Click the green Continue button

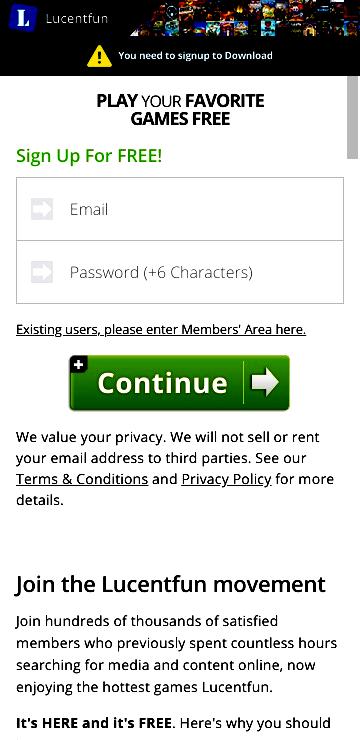click(179, 383)
